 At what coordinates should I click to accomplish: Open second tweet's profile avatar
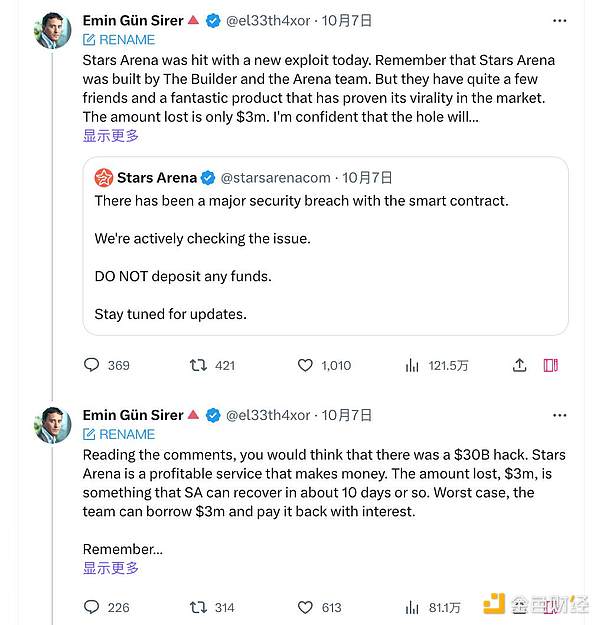[53, 425]
